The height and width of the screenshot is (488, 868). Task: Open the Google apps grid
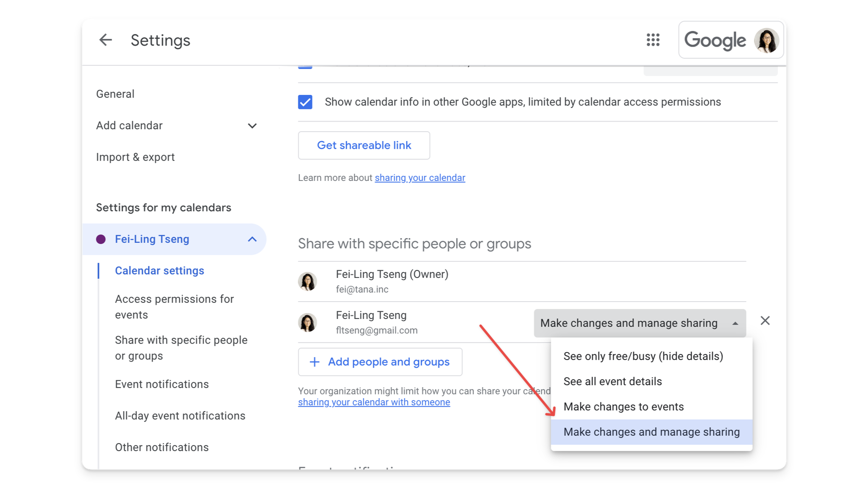click(653, 40)
